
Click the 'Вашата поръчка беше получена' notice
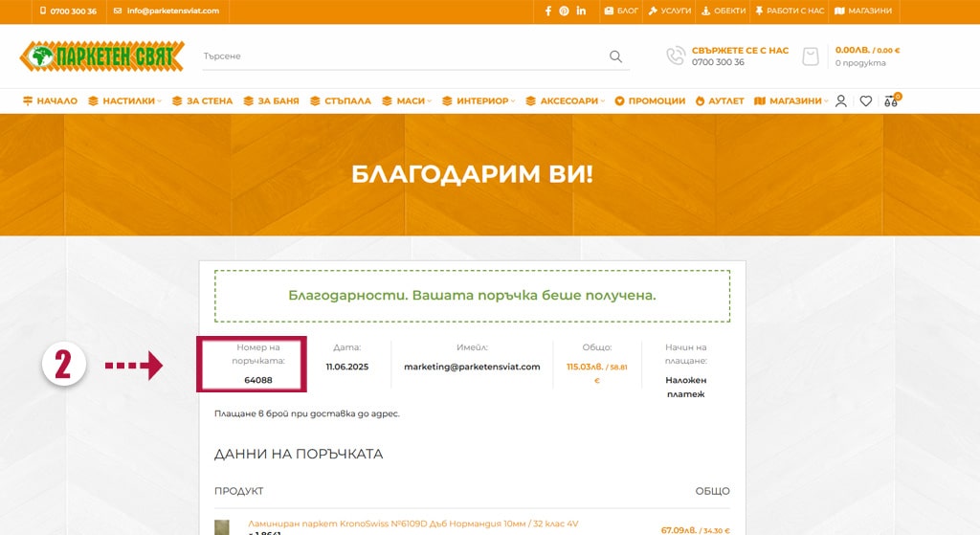472,296
